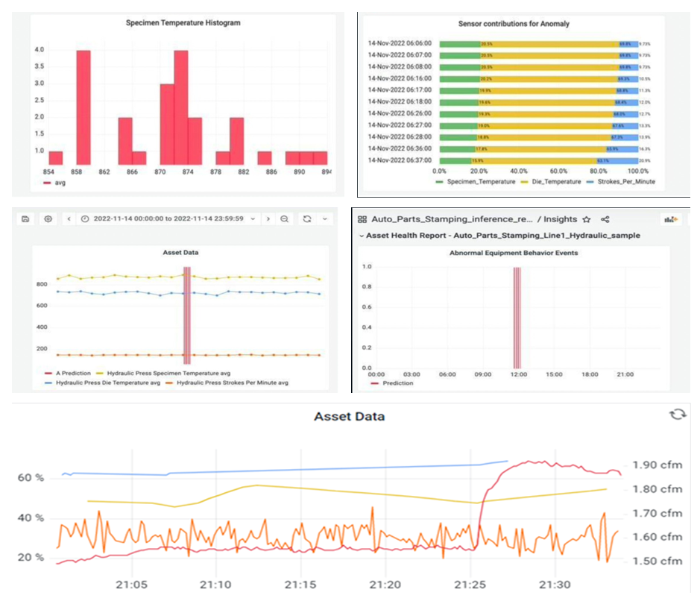Click refresh icon beside bottom Asset Data
Screen dimensions: 700x604
coord(677,414)
